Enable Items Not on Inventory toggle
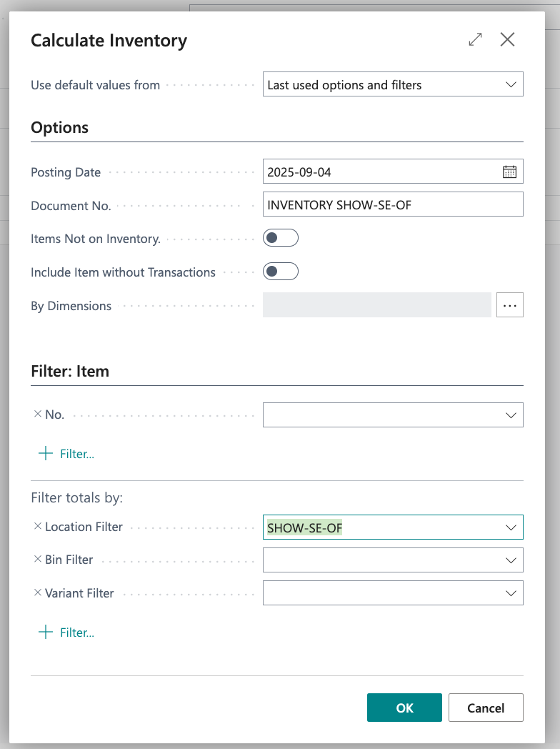This screenshot has width=560, height=749. (x=280, y=238)
